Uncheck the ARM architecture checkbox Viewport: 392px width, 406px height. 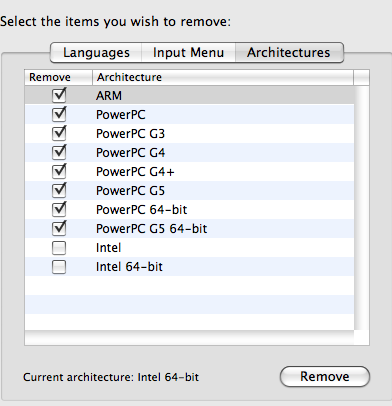pyautogui.click(x=59, y=96)
